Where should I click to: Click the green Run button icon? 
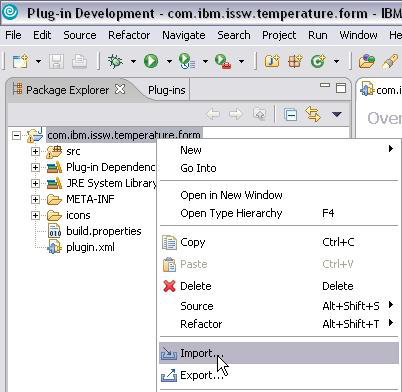click(x=151, y=61)
